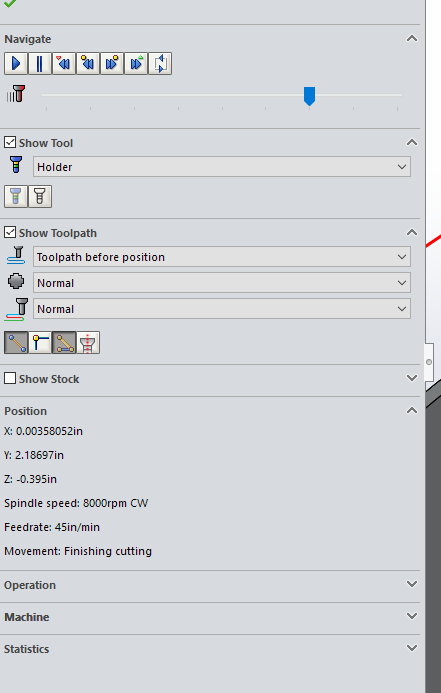Step to the next toolpath move
441x693 pixels.
(112, 64)
